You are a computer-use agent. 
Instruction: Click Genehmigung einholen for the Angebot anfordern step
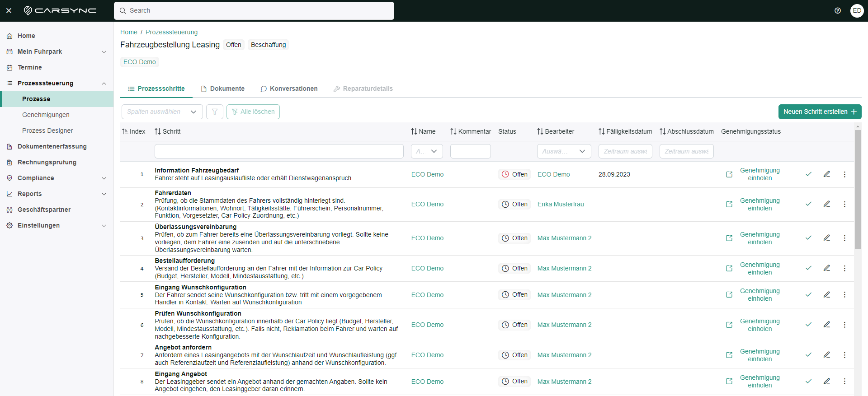click(x=759, y=355)
